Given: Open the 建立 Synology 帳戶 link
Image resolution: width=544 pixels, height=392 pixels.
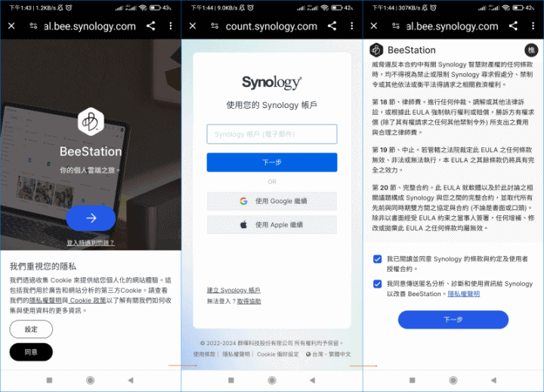Looking at the screenshot, I should pyautogui.click(x=233, y=290).
